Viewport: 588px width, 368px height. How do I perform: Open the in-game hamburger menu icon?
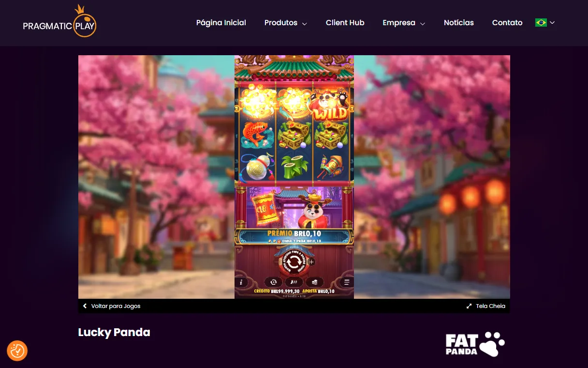click(347, 282)
